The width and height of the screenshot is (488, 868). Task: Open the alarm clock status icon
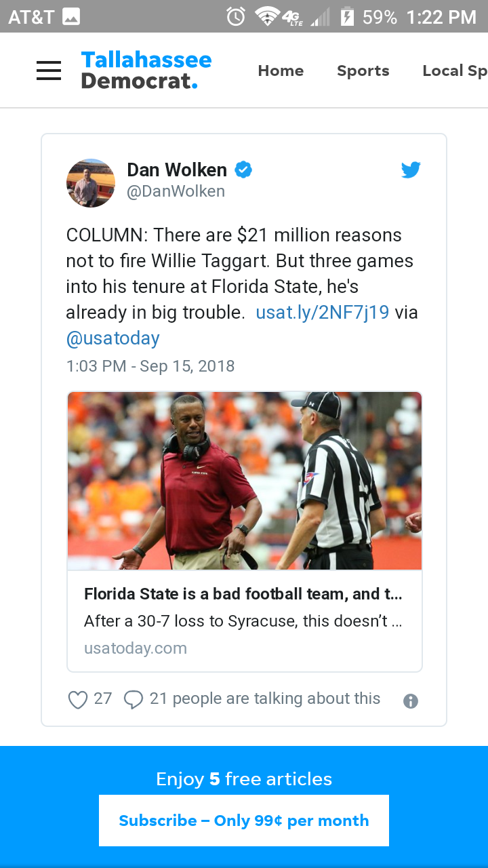point(236,16)
